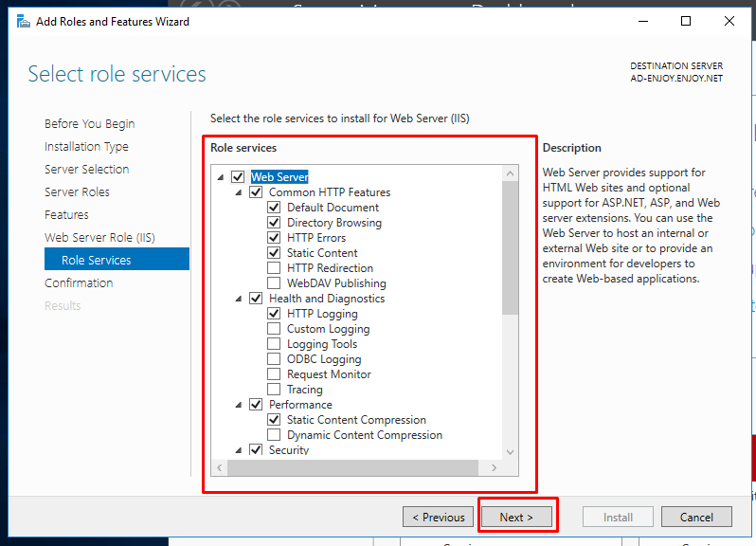Select the Tracing tree label
756x546 pixels.
click(x=305, y=390)
